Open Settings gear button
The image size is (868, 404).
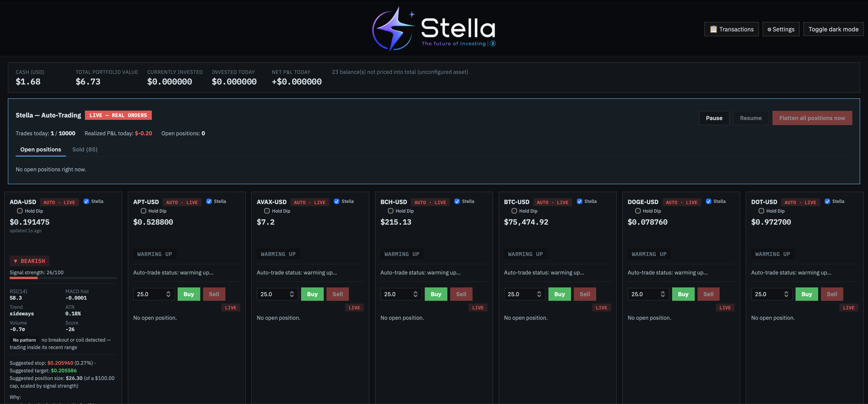[781, 29]
